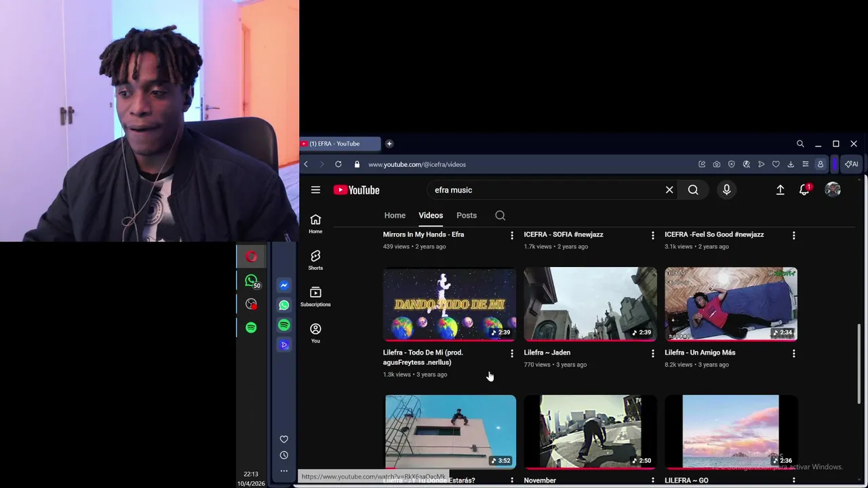
Task: Open Opera profile icon in toolbar
Action: (821, 164)
